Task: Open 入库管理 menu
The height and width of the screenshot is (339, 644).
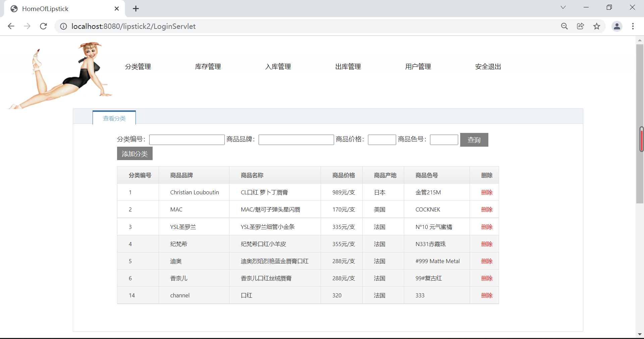Action: pos(278,66)
